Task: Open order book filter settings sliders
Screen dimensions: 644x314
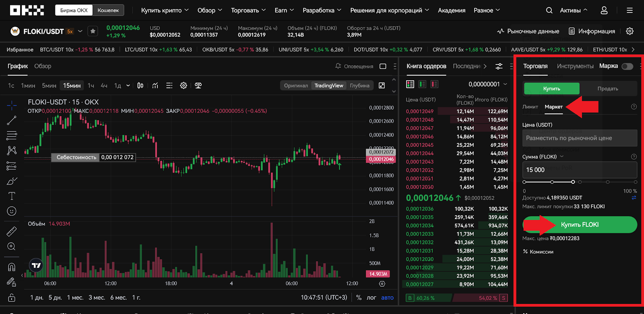Action: (499, 66)
